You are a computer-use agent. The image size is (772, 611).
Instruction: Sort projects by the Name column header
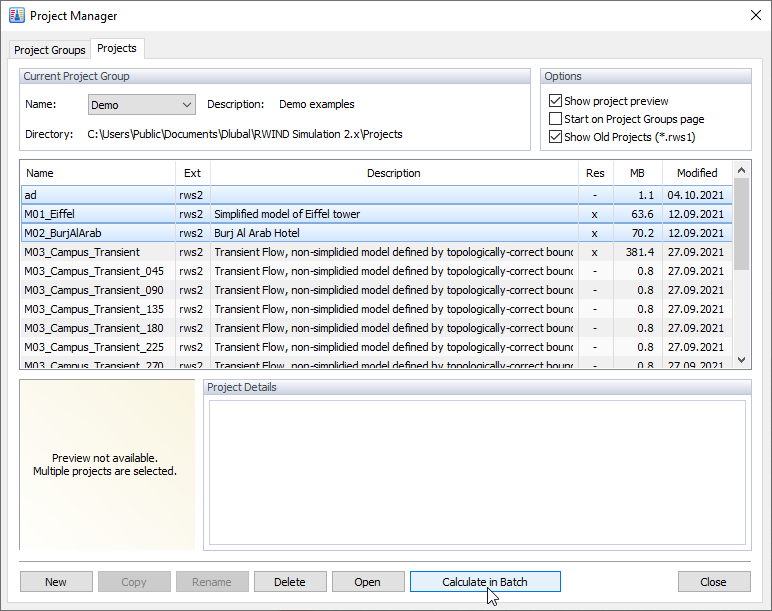pos(97,173)
